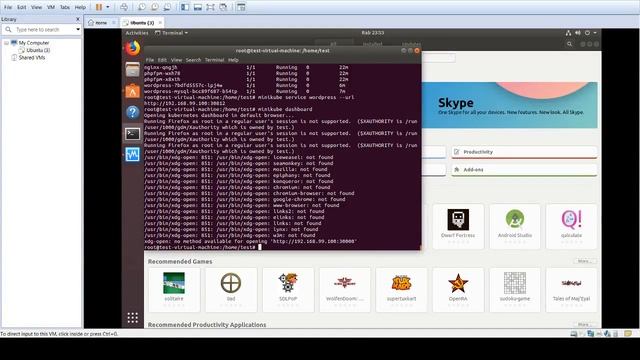Open VMware Tabs menu

click(64, 7)
